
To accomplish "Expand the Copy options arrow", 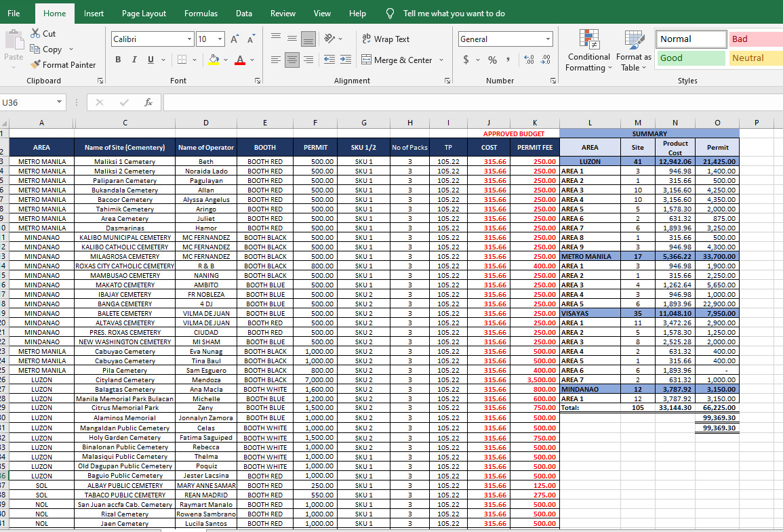I will pyautogui.click(x=71, y=49).
